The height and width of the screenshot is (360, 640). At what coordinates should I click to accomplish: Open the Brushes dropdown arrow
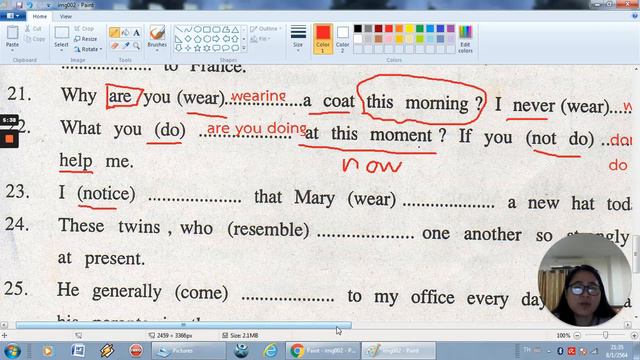tap(157, 50)
